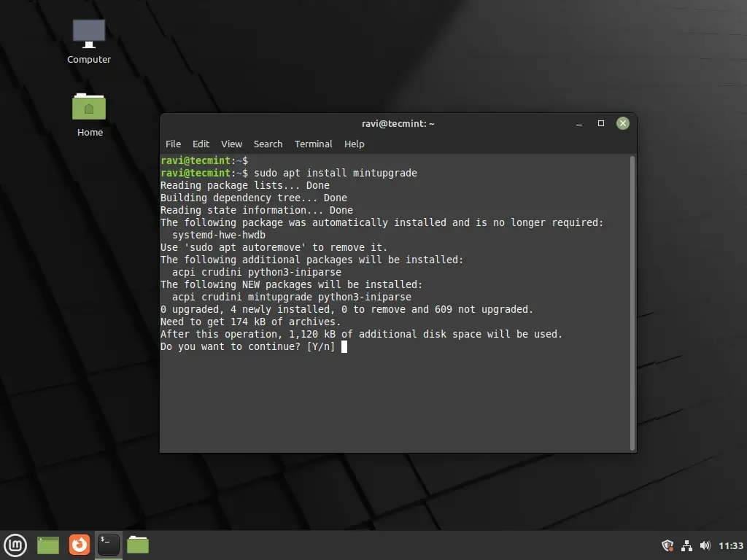Open the Files folder launcher in panel

138,545
